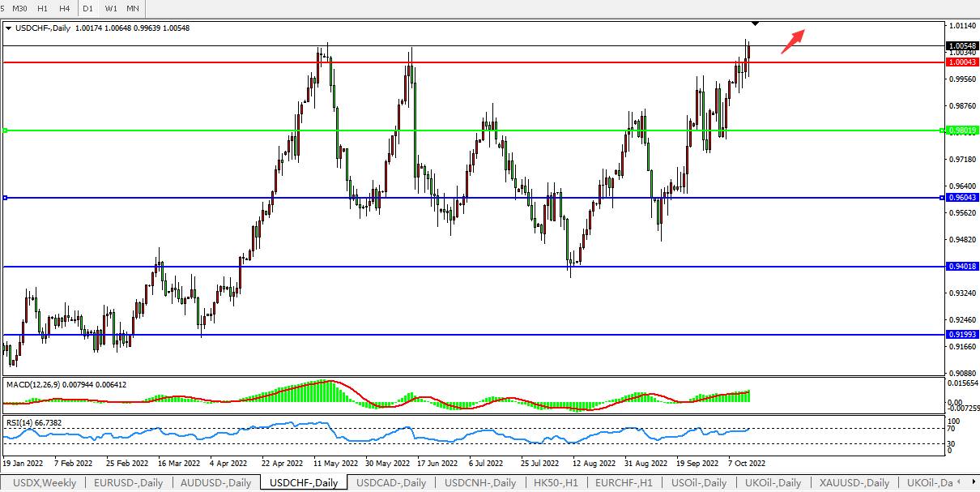Open the XAUUSD-,Daily chart tab
The width and height of the screenshot is (980, 492).
tap(854, 483)
